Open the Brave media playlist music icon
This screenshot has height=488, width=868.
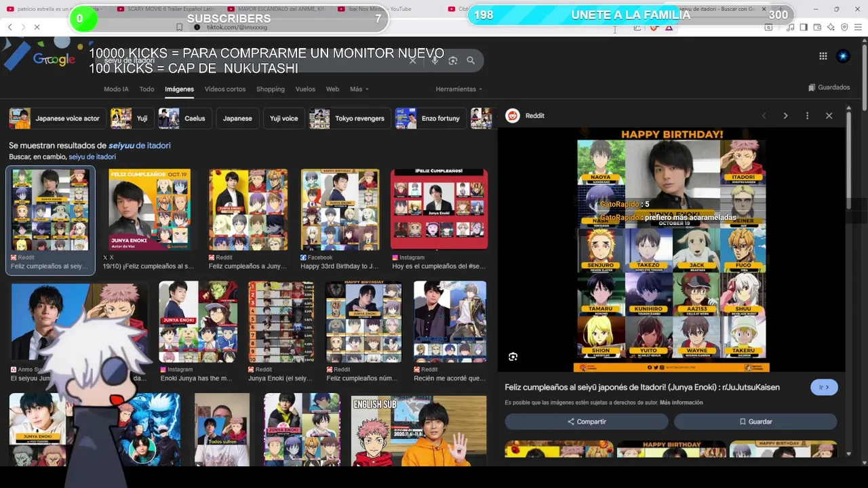(x=790, y=27)
